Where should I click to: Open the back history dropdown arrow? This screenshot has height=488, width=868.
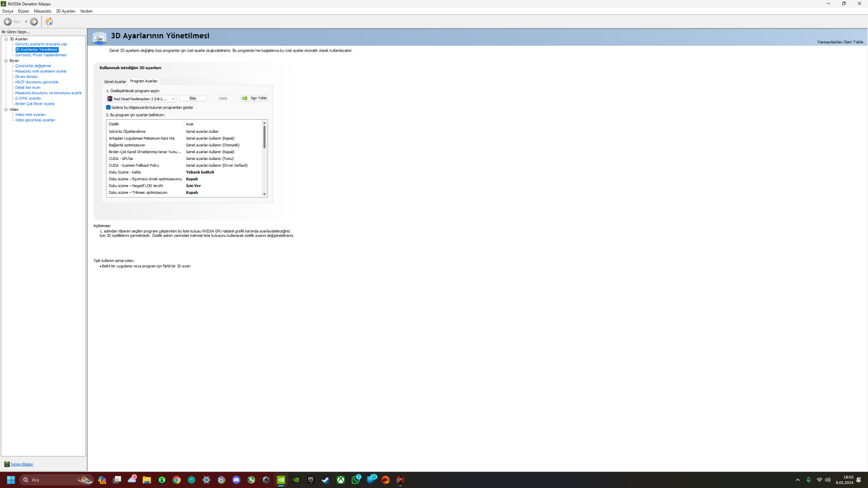tap(26, 22)
